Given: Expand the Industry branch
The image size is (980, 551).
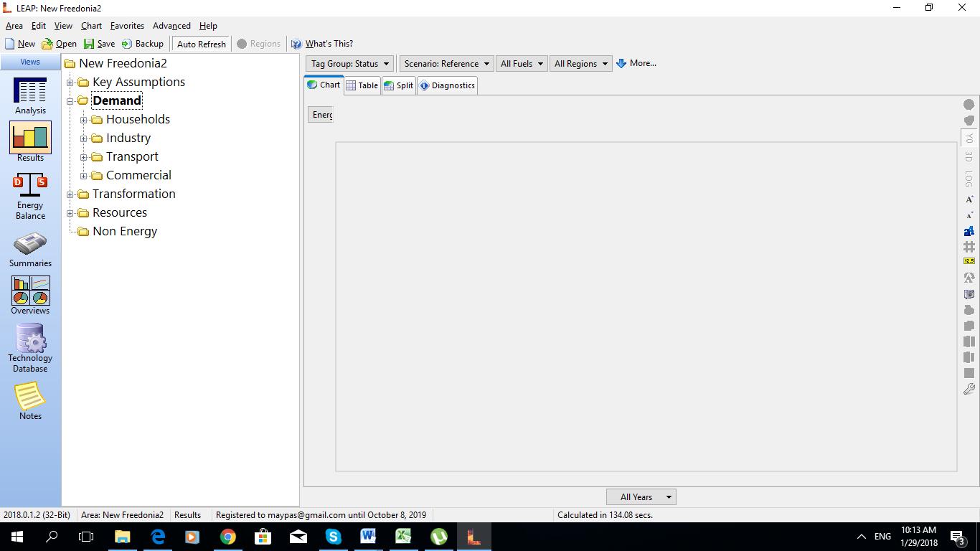Looking at the screenshot, I should [84, 138].
